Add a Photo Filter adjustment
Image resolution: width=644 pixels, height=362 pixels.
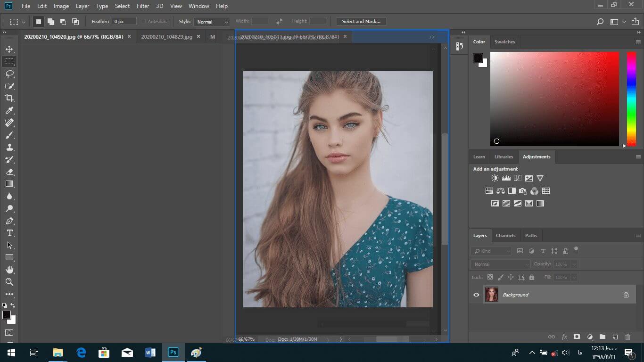[x=523, y=191]
